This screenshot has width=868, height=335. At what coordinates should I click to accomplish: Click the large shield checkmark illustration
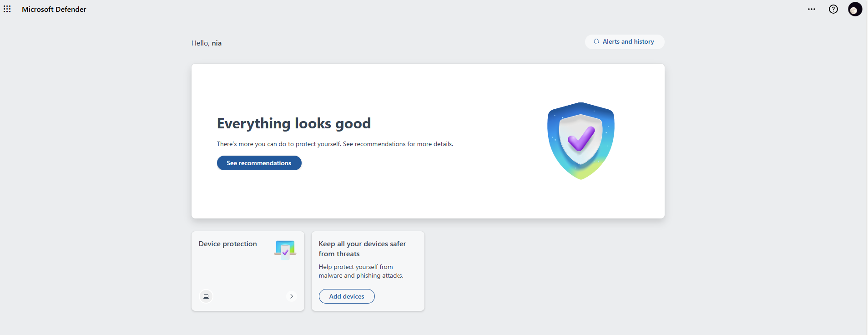tap(581, 141)
